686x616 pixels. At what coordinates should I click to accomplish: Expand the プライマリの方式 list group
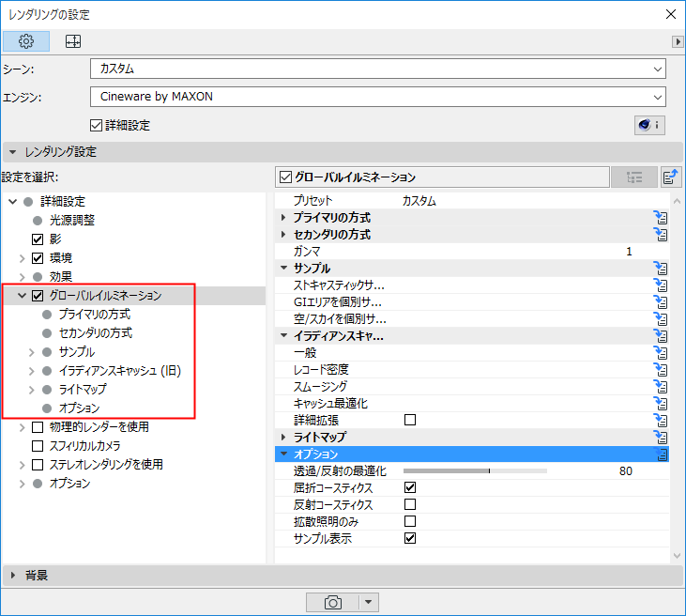283,218
